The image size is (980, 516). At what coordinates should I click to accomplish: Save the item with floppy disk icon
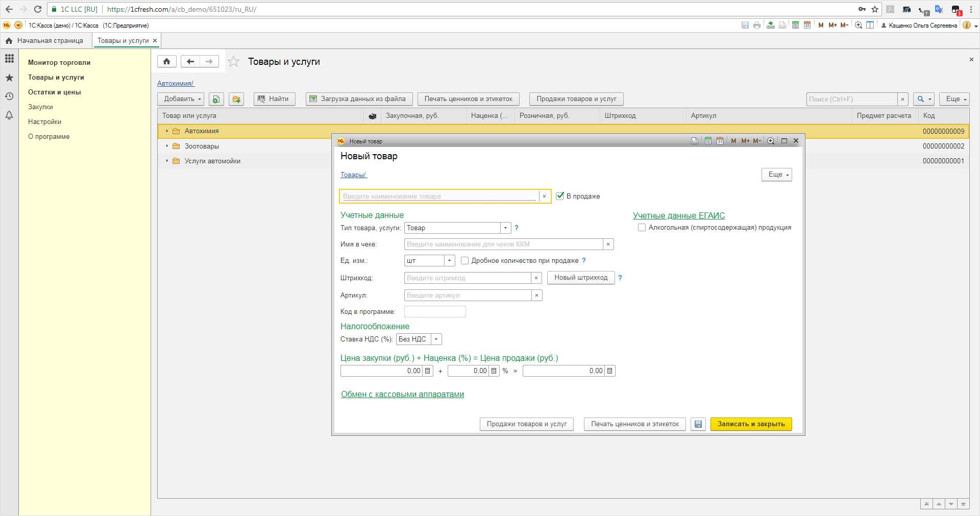pos(698,424)
